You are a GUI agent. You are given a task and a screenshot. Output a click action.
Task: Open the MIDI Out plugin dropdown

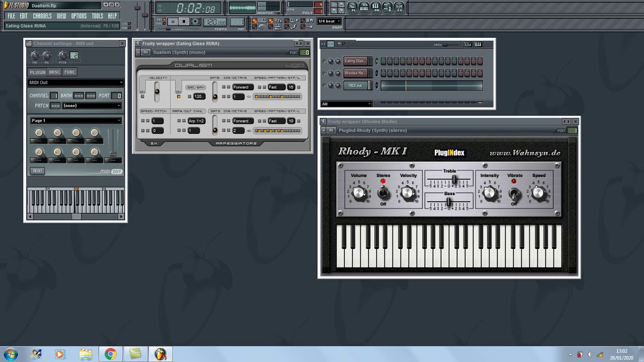pyautogui.click(x=75, y=82)
